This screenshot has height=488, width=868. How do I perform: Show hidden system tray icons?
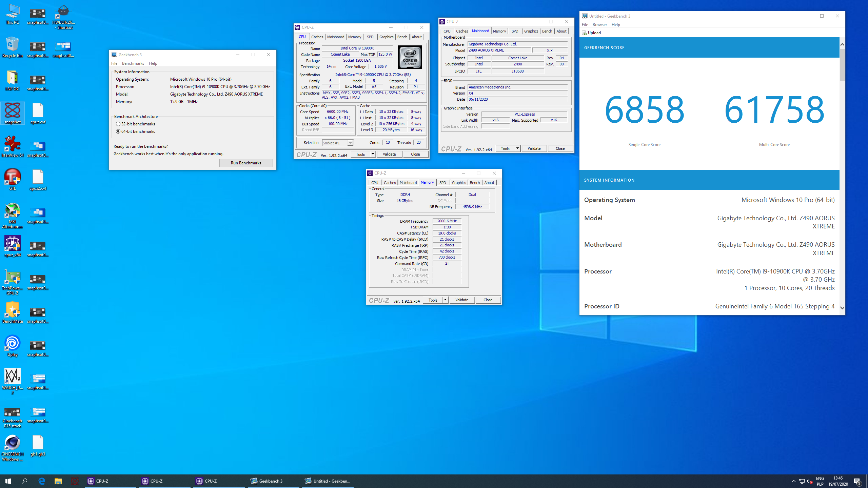coord(793,481)
